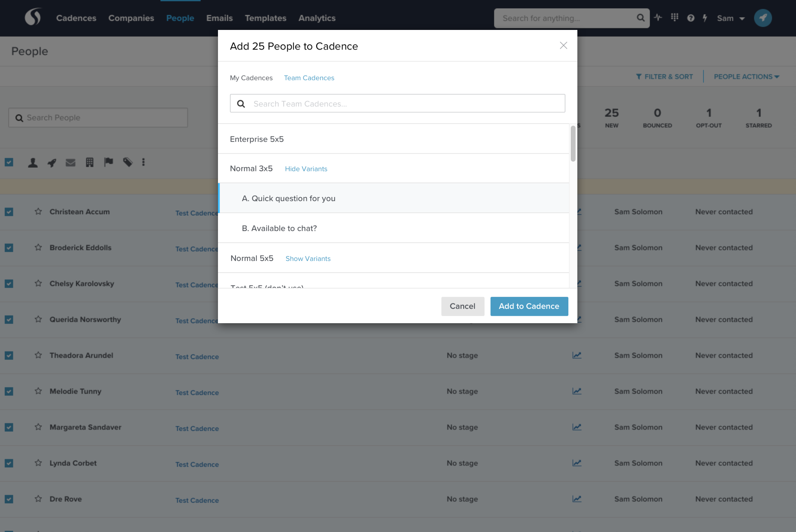Select the rocket Add to Cadence icon
The width and height of the screenshot is (796, 532).
pos(52,162)
